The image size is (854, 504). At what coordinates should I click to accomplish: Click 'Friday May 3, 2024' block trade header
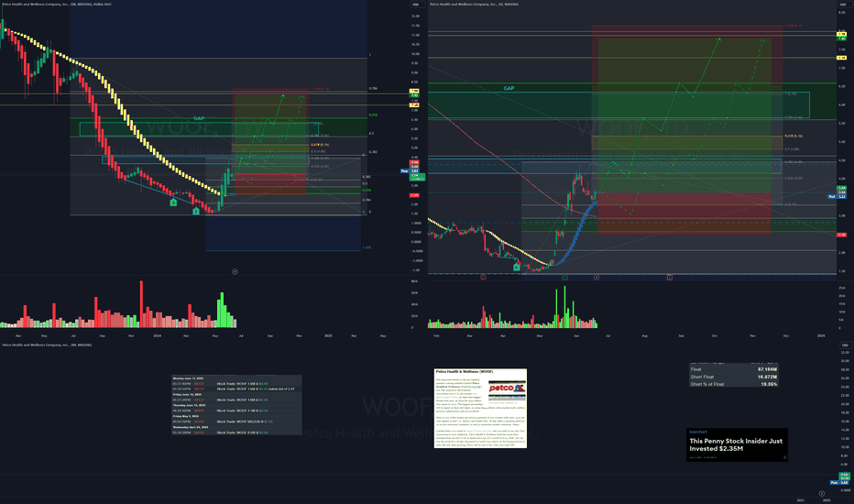coord(186,416)
